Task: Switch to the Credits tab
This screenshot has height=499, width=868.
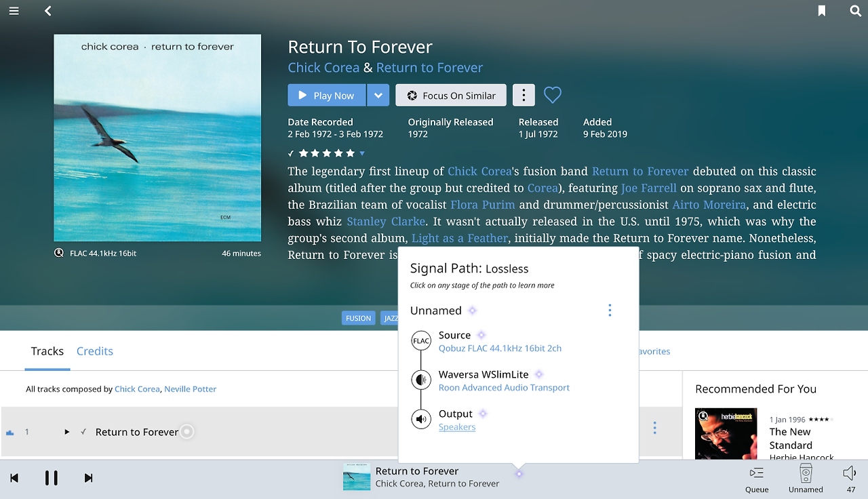Action: pos(95,351)
